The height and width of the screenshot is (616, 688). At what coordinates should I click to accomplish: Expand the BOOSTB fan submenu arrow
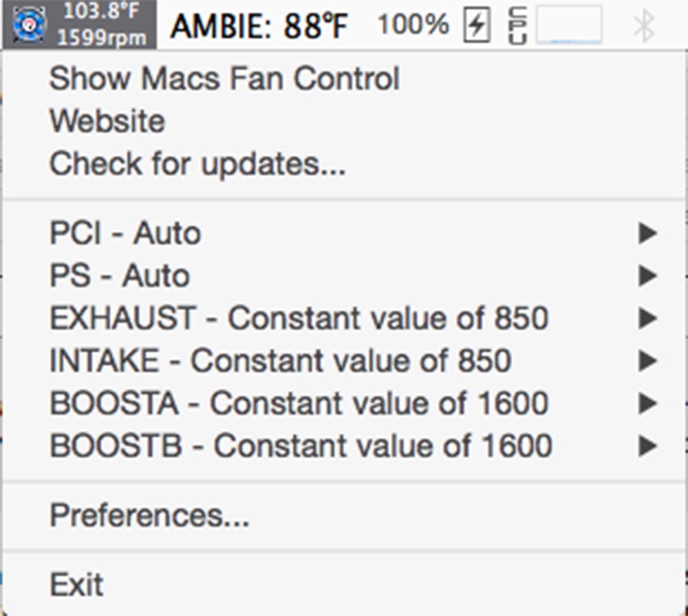(x=647, y=445)
